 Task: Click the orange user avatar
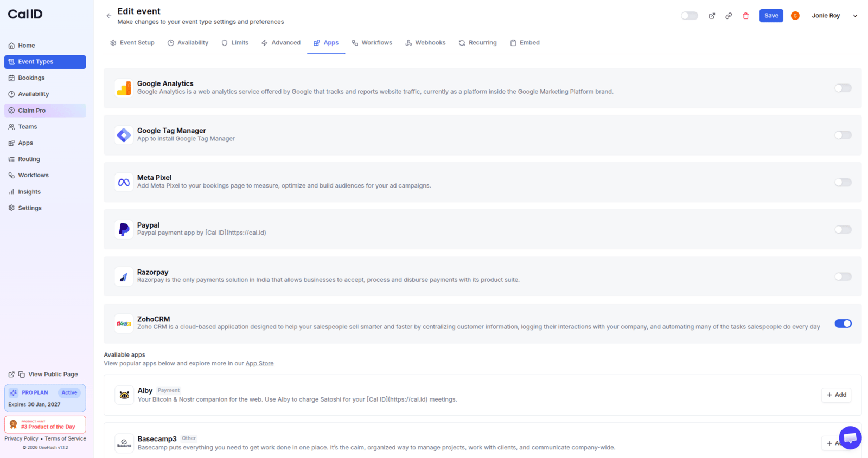click(795, 16)
